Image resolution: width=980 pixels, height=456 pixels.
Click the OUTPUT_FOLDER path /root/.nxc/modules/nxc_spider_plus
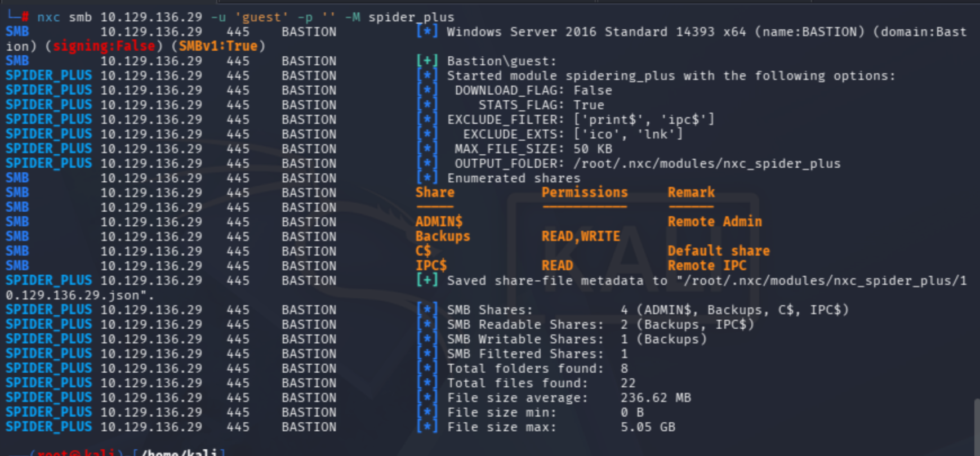click(707, 163)
